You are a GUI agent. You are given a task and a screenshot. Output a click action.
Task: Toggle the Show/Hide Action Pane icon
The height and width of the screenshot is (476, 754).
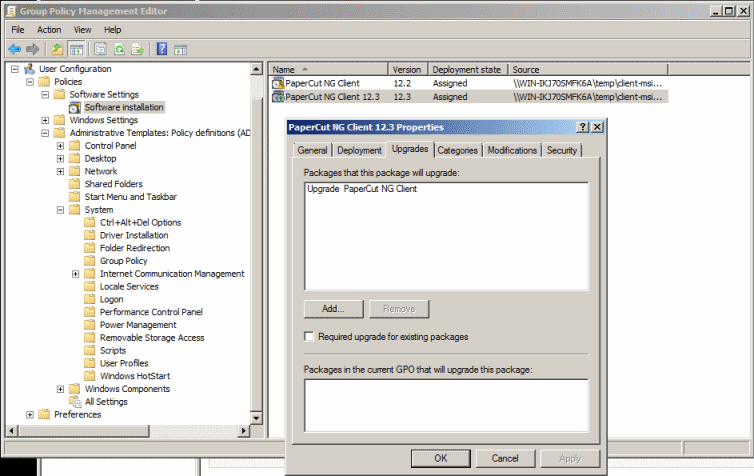pos(180,49)
